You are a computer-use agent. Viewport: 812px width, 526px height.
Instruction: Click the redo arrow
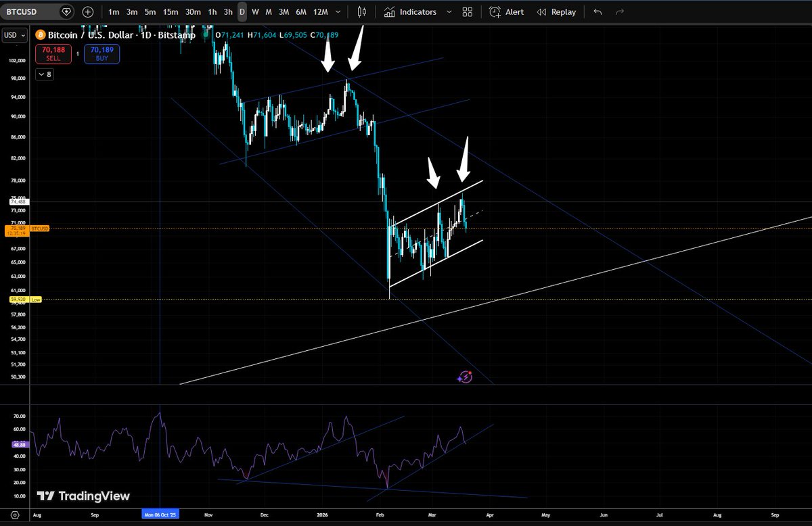click(x=620, y=12)
